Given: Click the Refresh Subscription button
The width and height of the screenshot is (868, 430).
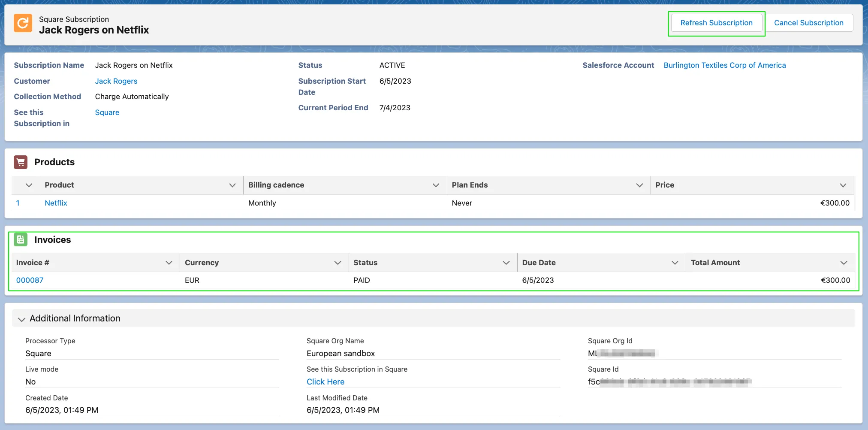Looking at the screenshot, I should (x=716, y=23).
